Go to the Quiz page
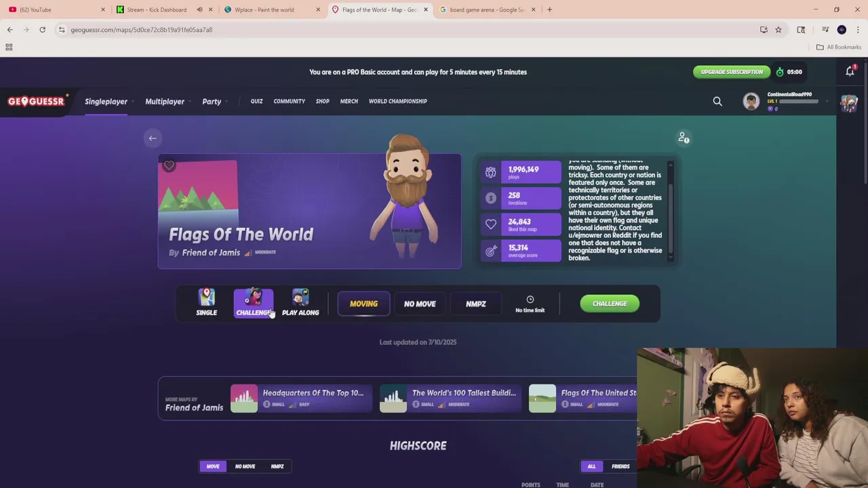 click(256, 101)
